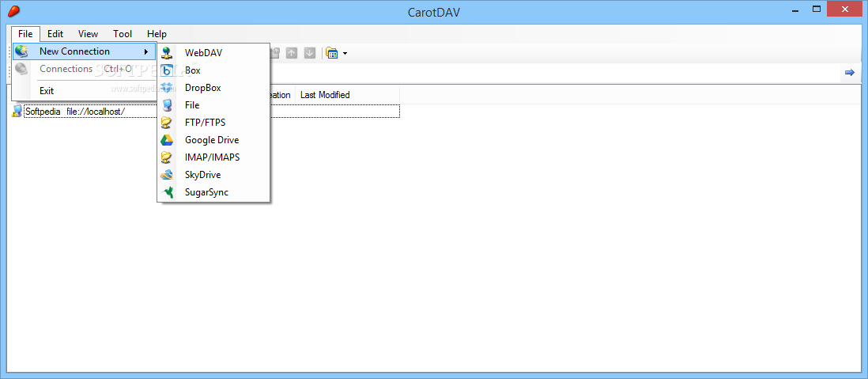
Task: Click the Softpedia row computer icon
Action: click(x=17, y=112)
